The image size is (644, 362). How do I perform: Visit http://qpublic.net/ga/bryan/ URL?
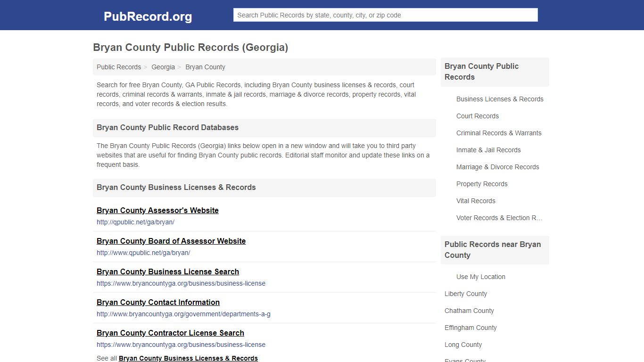135,222
